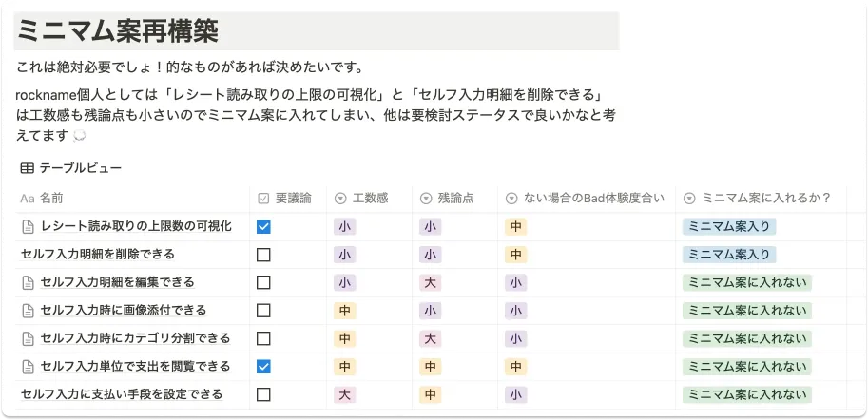Check 要議論 for セルフ入力明細を削除できる
Viewport: 868px width, 420px height.
click(x=263, y=255)
